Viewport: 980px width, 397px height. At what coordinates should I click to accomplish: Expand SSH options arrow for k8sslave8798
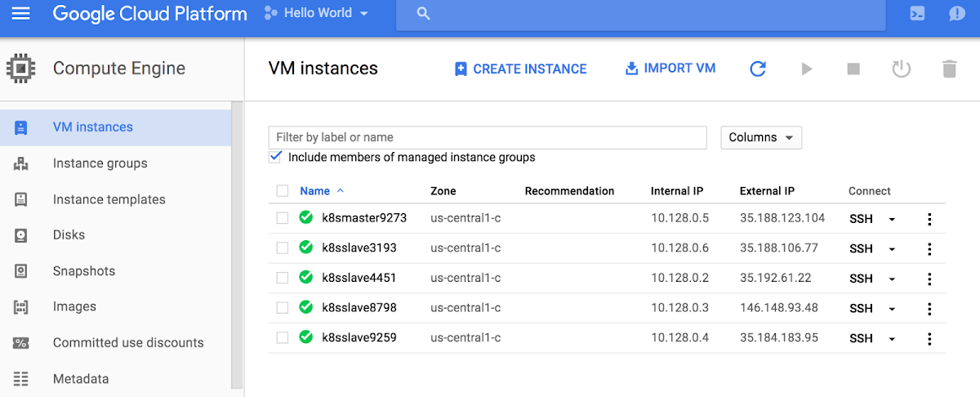(892, 309)
